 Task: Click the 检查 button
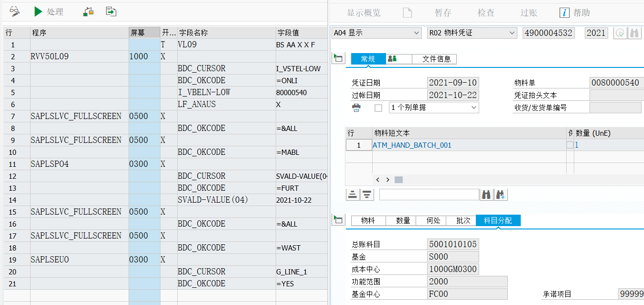pyautogui.click(x=485, y=12)
